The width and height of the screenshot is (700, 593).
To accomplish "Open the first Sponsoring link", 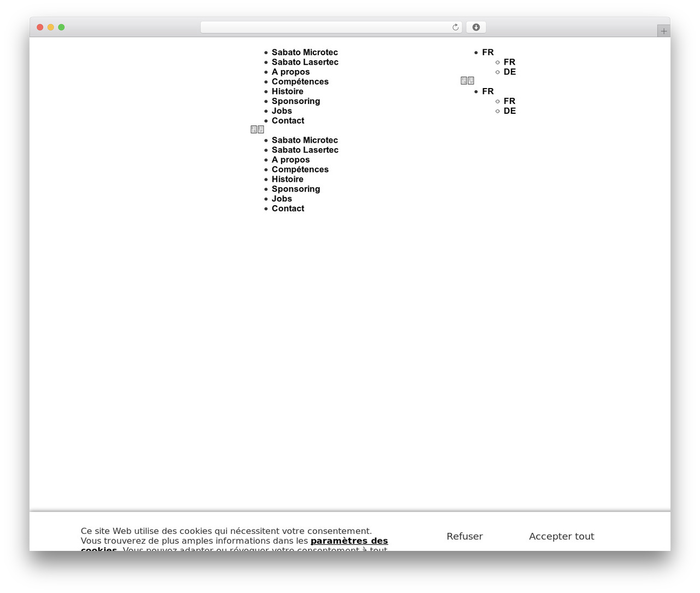I will (x=296, y=101).
